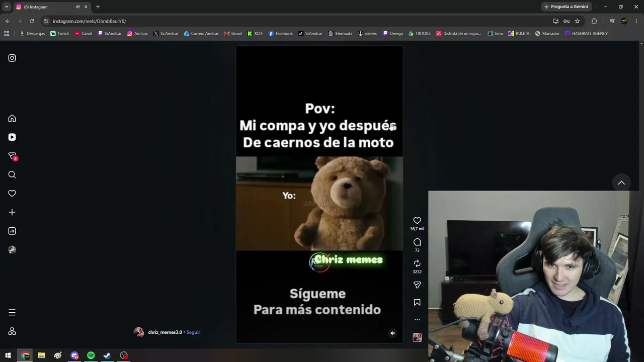This screenshot has height=362, width=644.
Task: Open Steam from the taskbar
Action: point(107,355)
